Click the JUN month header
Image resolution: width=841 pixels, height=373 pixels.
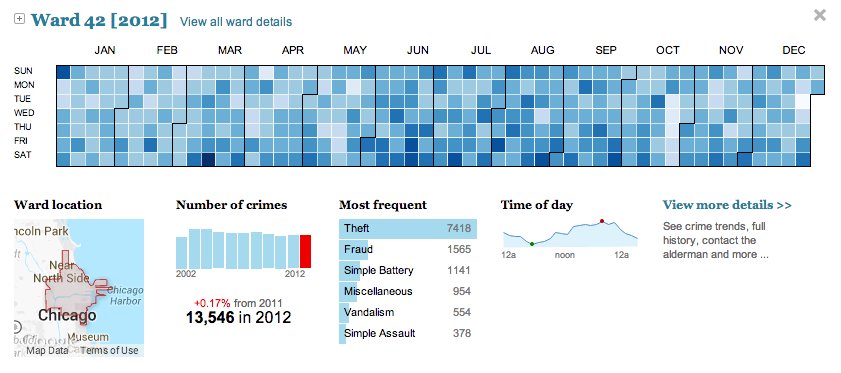tap(418, 50)
